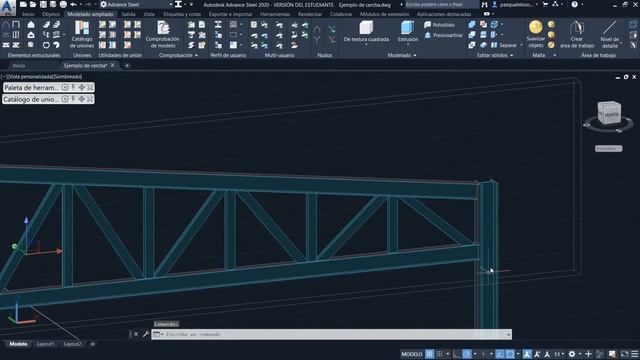Switch to the Inicio document tab

coord(19,65)
